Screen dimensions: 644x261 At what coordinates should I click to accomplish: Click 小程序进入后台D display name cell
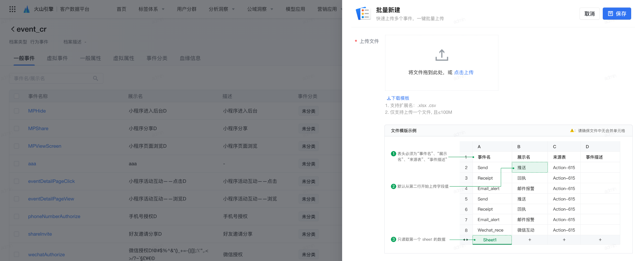[x=148, y=111]
